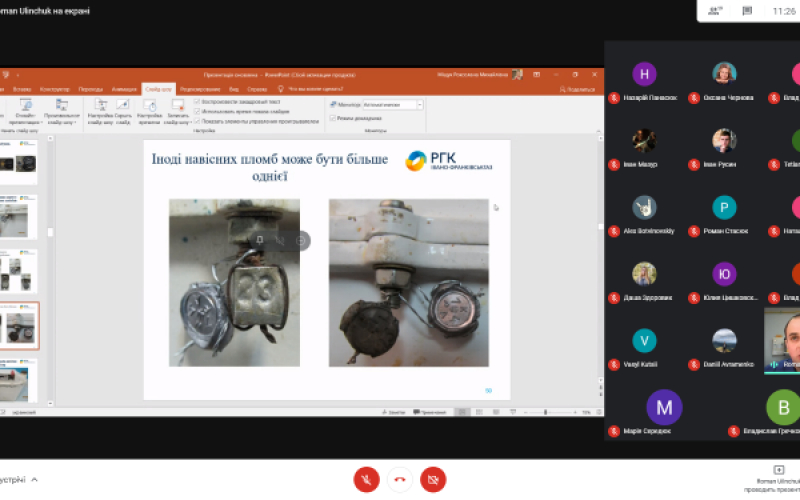Remove the shared screen via the overlay minus icon

301,240
